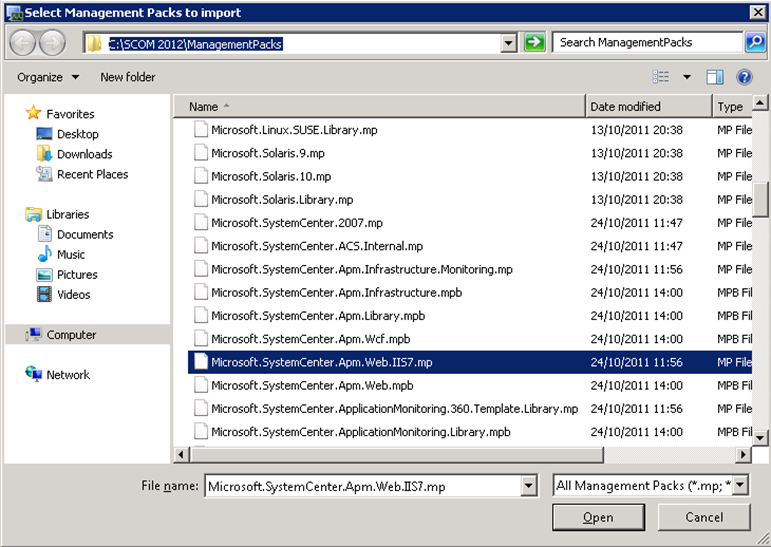Viewport: 771px width, 547px height.
Task: Select Microsoft.Solaris.10.mp file
Action: (271, 176)
